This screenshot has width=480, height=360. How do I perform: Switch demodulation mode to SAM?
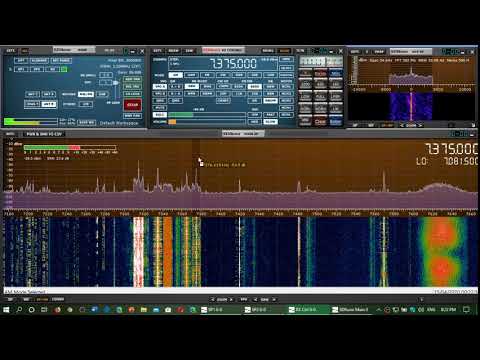(191, 75)
